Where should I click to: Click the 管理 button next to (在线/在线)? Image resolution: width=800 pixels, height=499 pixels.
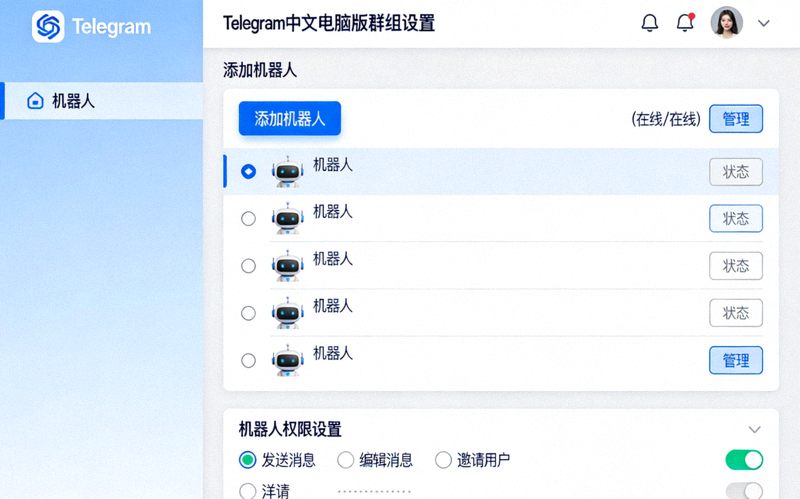[736, 119]
